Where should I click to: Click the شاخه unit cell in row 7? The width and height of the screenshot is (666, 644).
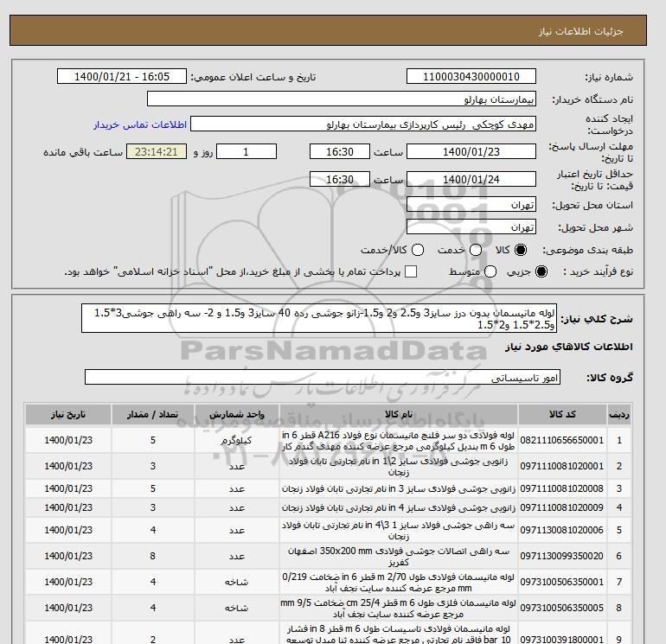237,582
